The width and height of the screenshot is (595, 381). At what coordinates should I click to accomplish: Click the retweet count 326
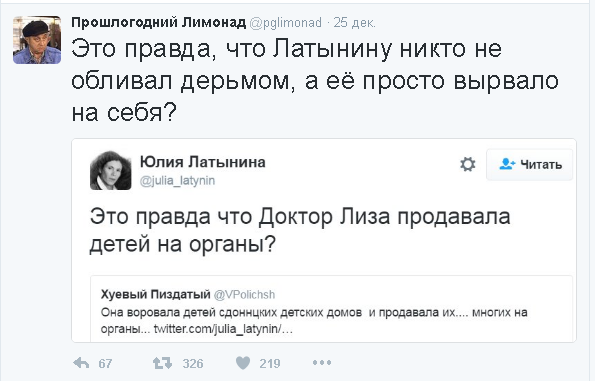click(193, 364)
